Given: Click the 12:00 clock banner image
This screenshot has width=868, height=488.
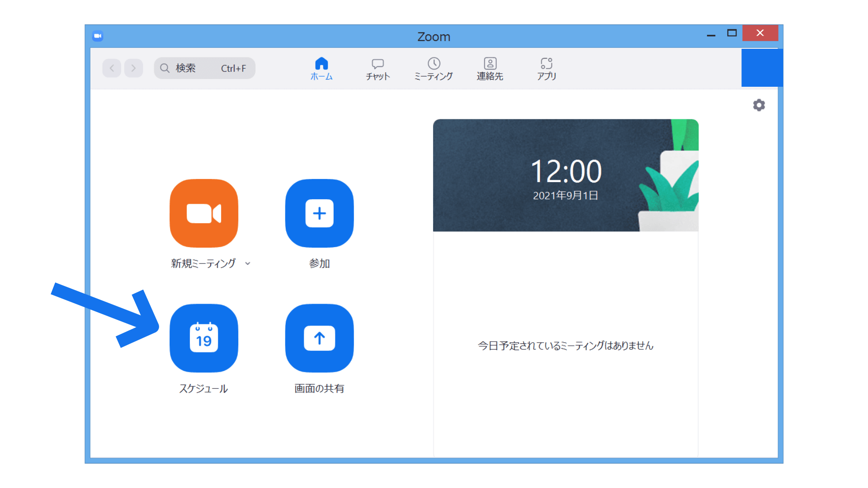Looking at the screenshot, I should tap(565, 175).
